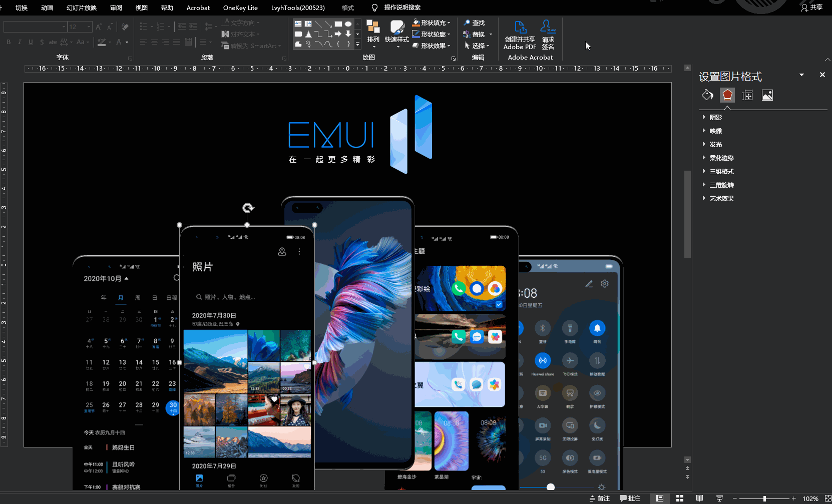Open the format pane options dropdown arrow
832x504 pixels.
[x=801, y=75]
